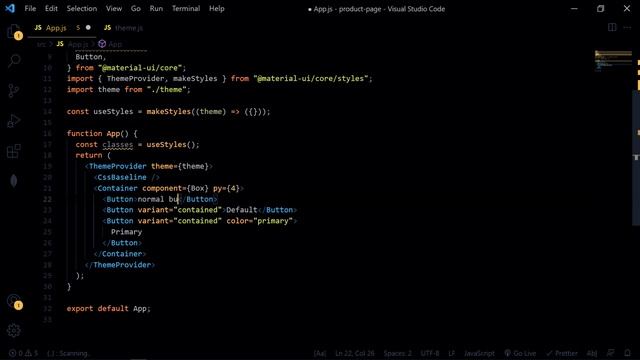Click on the word classes on line 17
The image size is (640, 360).
[118, 144]
